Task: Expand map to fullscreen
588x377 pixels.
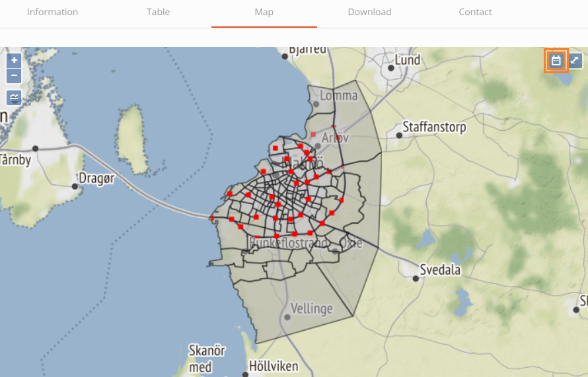Action: 575,60
